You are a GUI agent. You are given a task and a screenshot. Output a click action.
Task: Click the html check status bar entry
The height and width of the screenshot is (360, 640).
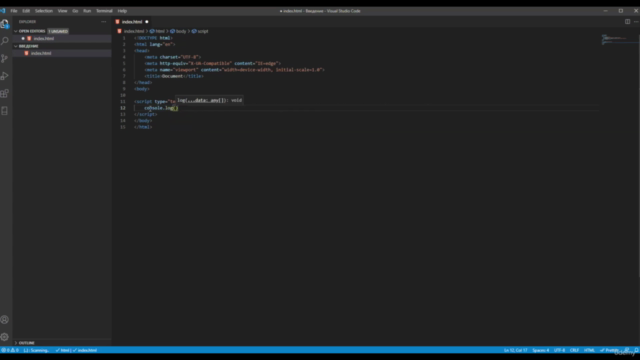tap(62, 350)
